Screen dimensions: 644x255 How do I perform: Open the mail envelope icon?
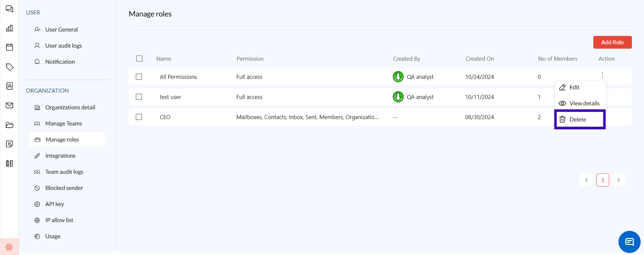click(x=9, y=106)
